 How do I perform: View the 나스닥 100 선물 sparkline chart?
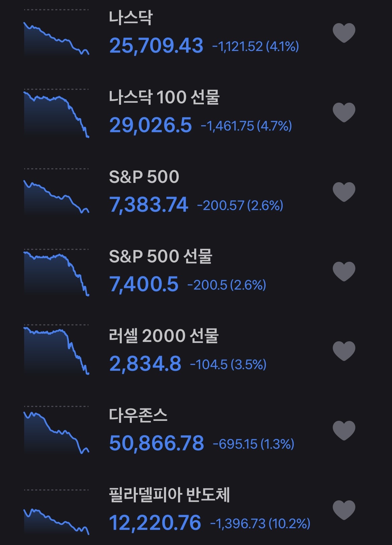(56, 113)
